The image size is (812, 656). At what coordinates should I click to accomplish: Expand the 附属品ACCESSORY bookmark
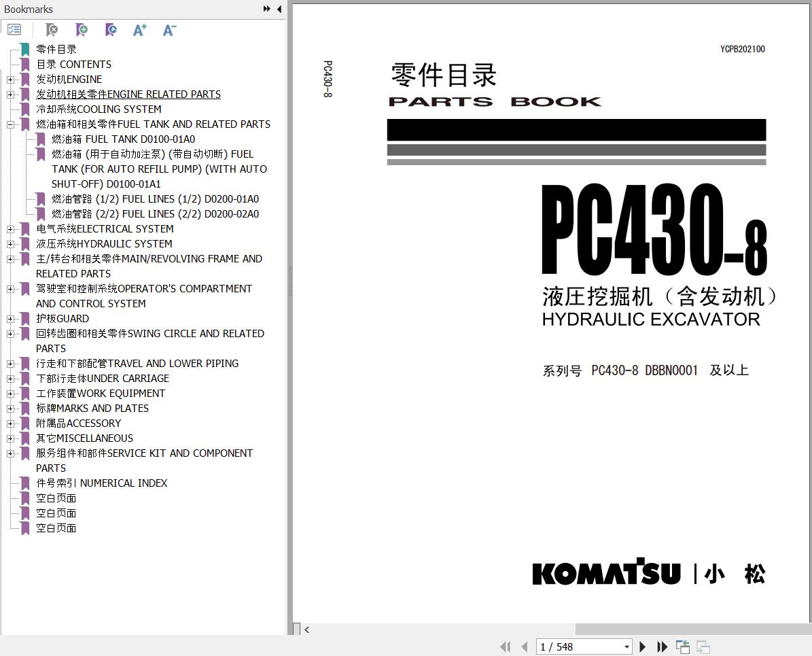tap(10, 424)
